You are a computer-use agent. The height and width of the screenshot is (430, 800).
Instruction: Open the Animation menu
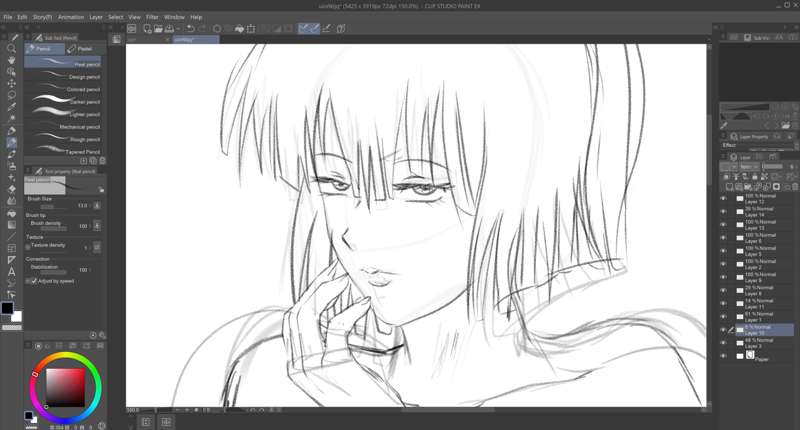pyautogui.click(x=71, y=17)
